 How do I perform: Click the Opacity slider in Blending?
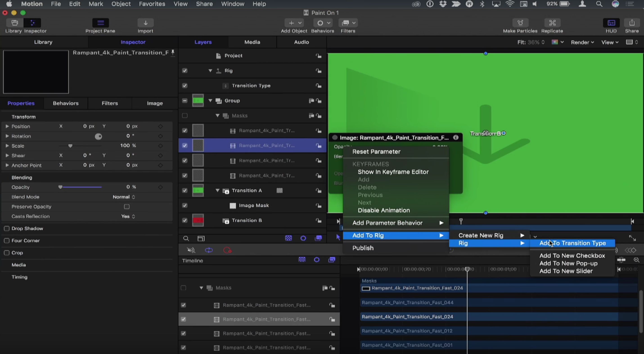(81, 187)
